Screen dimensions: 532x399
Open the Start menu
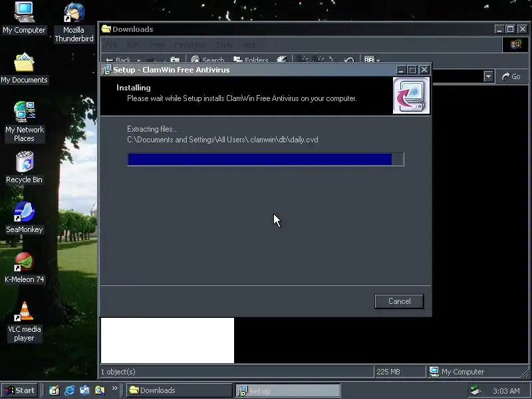point(20,390)
